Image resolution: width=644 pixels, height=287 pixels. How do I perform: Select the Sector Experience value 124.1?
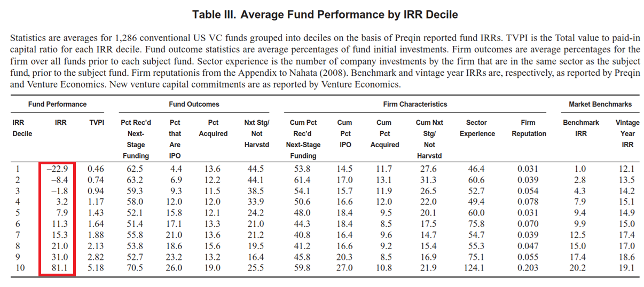click(475, 268)
